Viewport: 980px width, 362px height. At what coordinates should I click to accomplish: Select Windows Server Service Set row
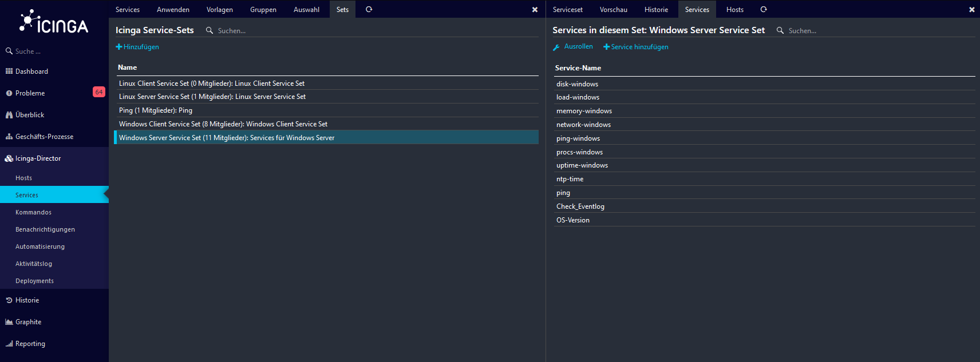coord(327,138)
